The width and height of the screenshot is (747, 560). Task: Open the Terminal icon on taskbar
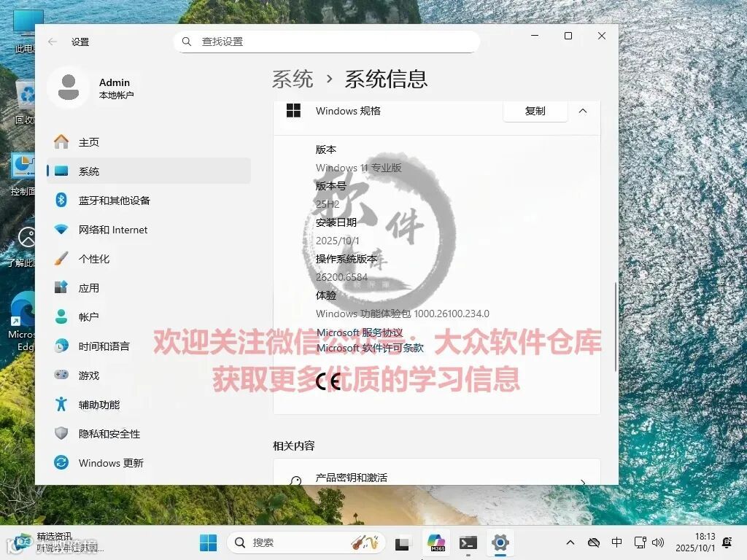point(468,542)
